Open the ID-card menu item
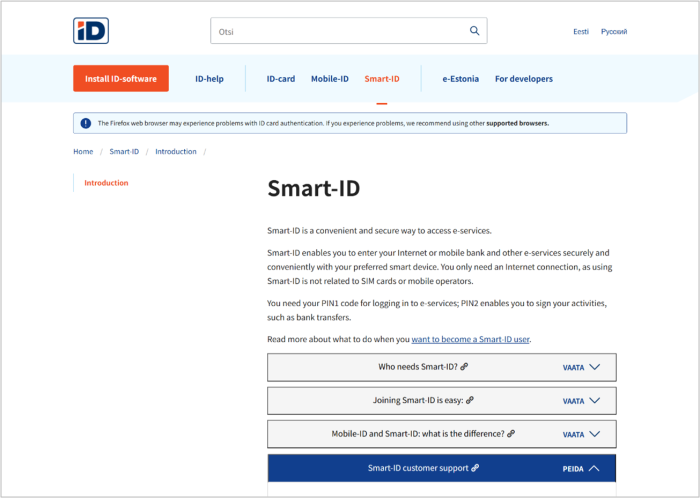 pyautogui.click(x=280, y=79)
